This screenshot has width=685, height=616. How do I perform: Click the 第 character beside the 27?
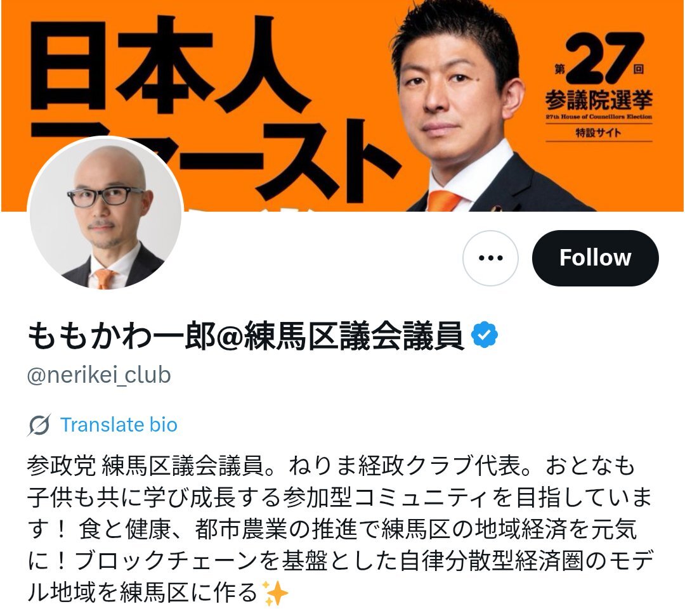(559, 69)
